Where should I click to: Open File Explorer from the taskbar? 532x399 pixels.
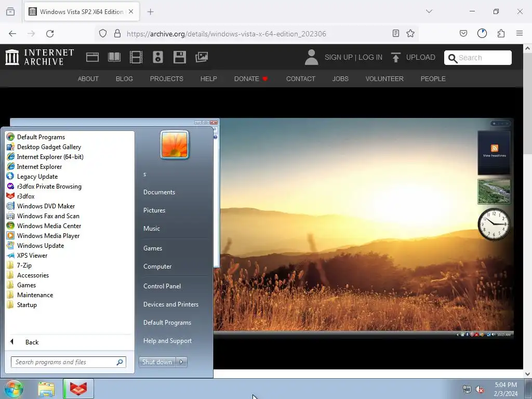point(46,389)
